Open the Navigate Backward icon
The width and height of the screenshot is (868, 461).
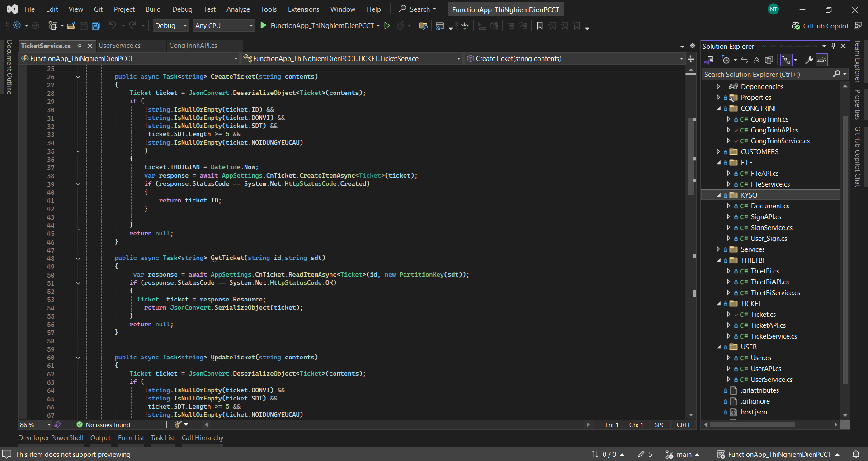pos(17,26)
